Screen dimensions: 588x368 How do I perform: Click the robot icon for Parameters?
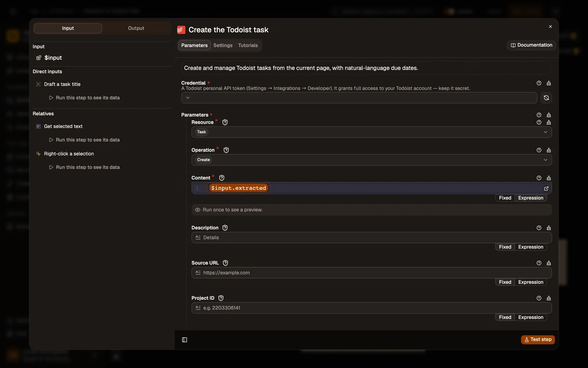[549, 115]
